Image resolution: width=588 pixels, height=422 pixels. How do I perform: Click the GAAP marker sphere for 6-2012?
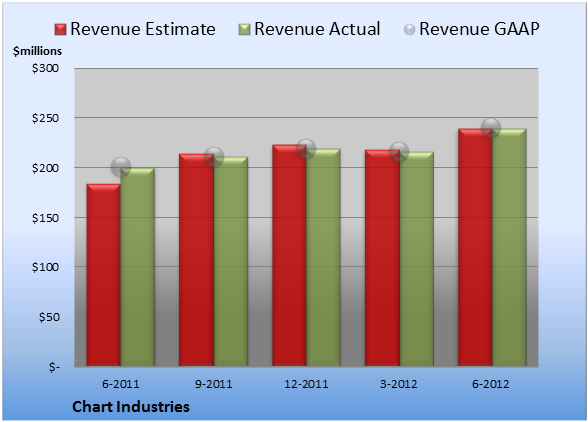pyautogui.click(x=491, y=128)
